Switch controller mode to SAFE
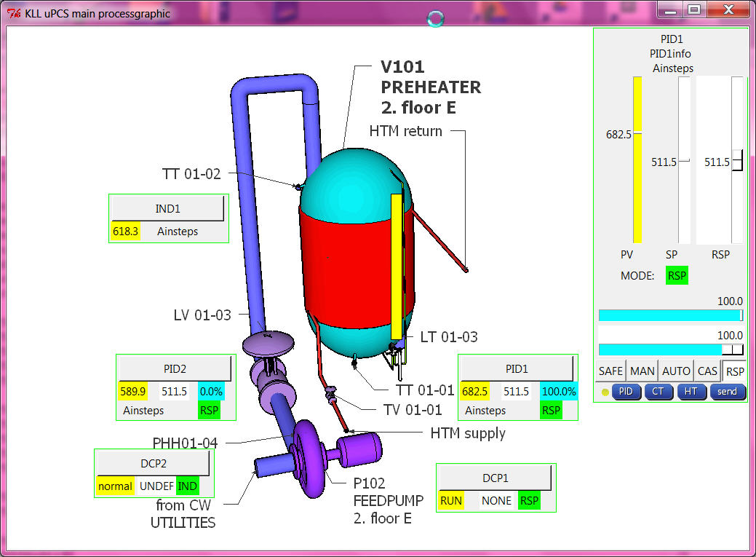Image resolution: width=756 pixels, height=557 pixels. [610, 371]
